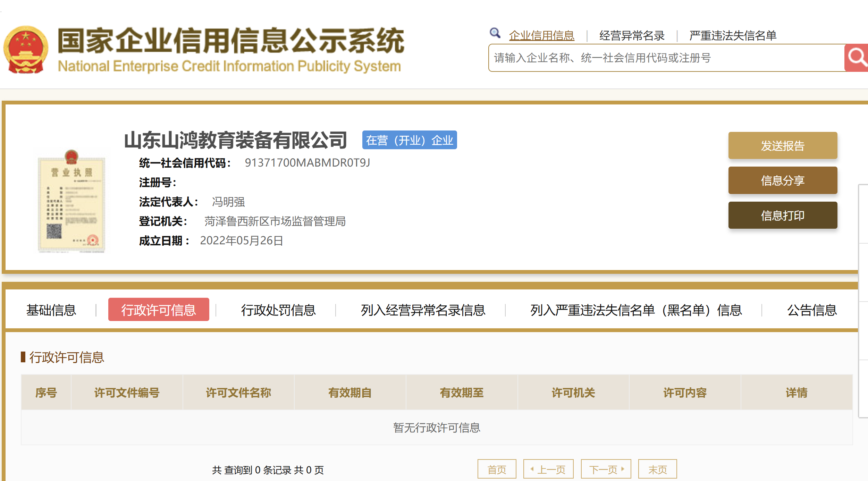
Task: Click the small magnifier icon beside 企业信用信息
Action: point(495,33)
